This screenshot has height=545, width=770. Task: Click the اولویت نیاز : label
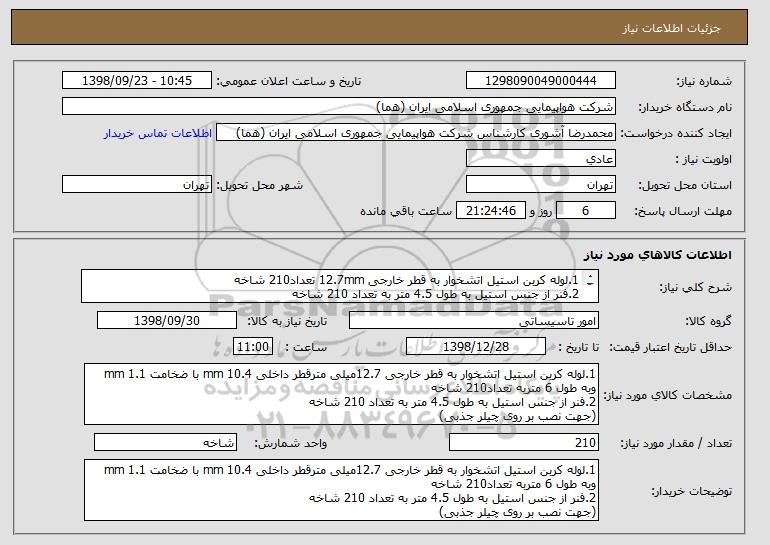pos(704,159)
